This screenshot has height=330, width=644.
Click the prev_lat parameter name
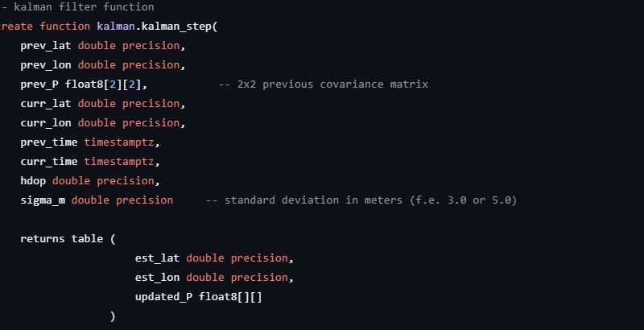pyautogui.click(x=46, y=46)
